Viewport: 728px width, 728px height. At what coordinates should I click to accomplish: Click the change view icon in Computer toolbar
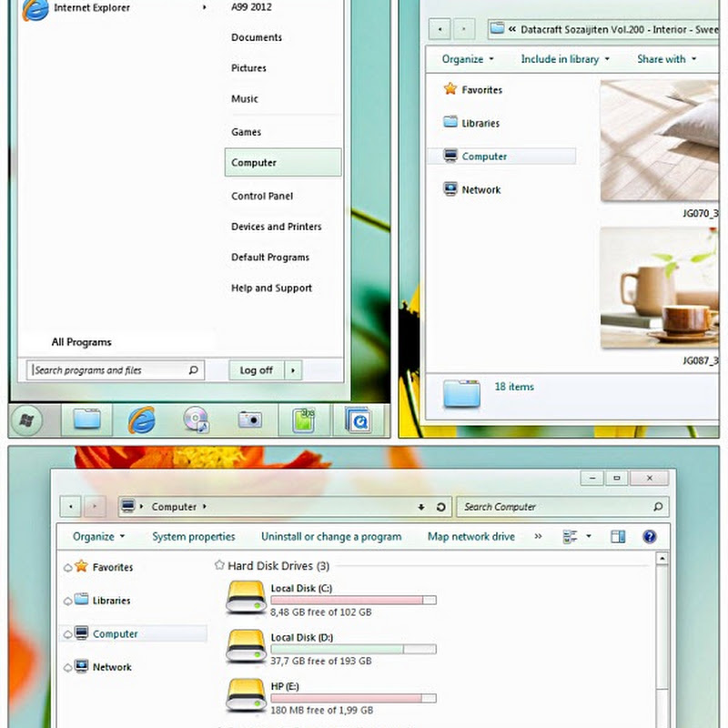571,537
